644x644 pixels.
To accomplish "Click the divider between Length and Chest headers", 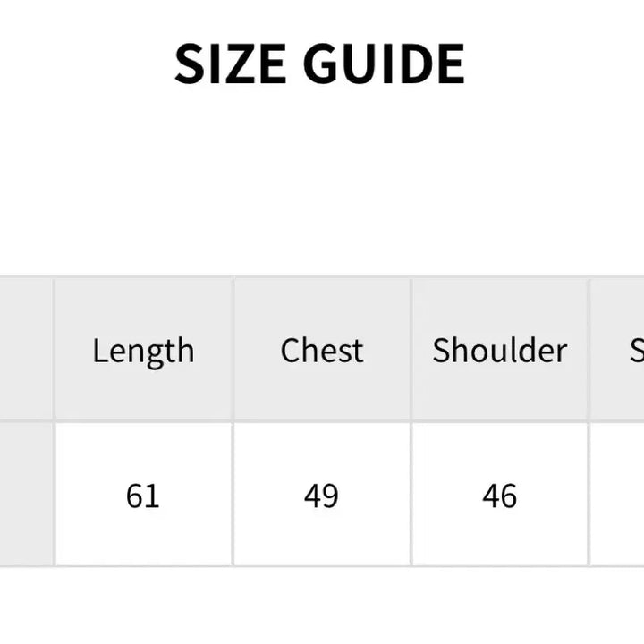I will [233, 351].
